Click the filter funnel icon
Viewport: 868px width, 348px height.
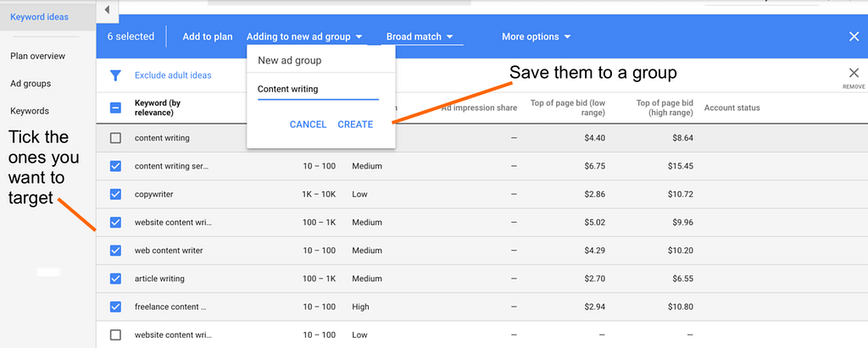coord(115,75)
